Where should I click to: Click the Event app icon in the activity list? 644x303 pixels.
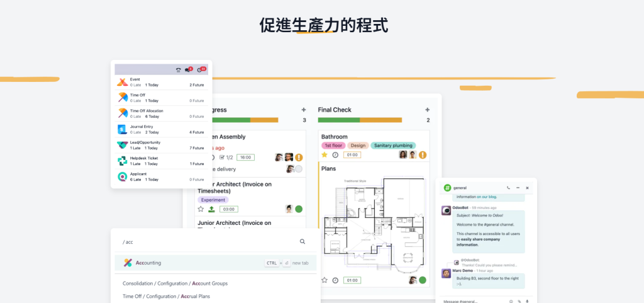(123, 83)
